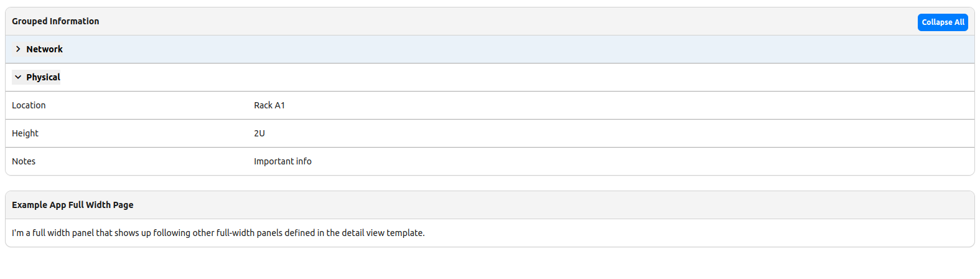Screen dimensions: 980x279
Task: Click the Example App Full Width Page title
Action: 72,205
